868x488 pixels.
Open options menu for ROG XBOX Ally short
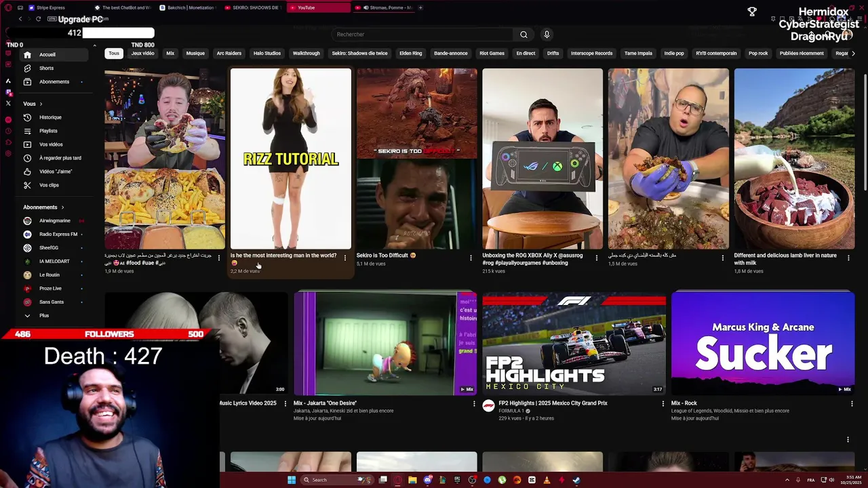597,258
